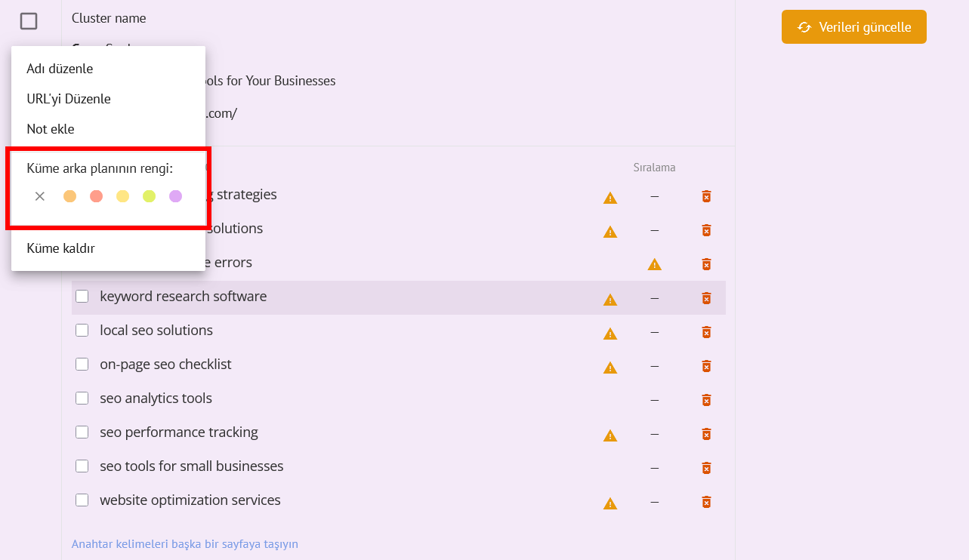This screenshot has height=560, width=969.
Task: Toggle the cluster checkbox next to Cluster name
Action: click(x=29, y=21)
